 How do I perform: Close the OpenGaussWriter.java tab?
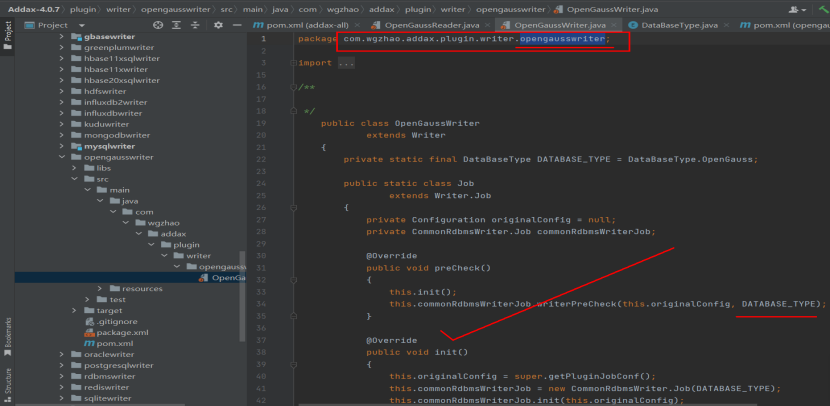[614, 25]
